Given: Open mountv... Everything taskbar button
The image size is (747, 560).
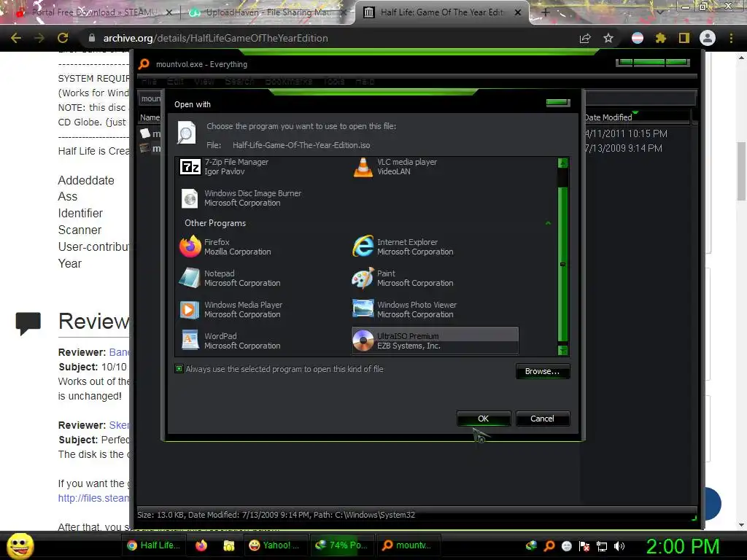Looking at the screenshot, I should coord(408,545).
